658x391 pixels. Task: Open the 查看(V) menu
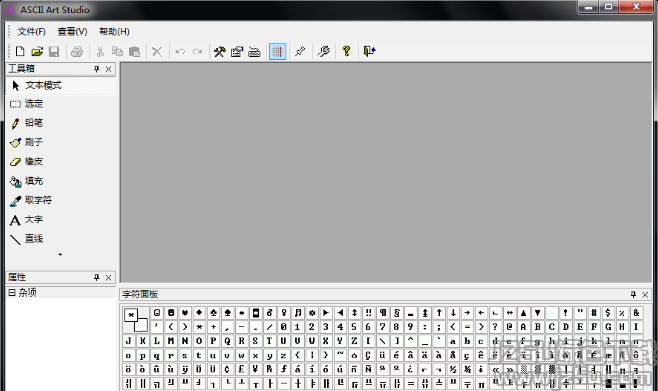click(72, 31)
